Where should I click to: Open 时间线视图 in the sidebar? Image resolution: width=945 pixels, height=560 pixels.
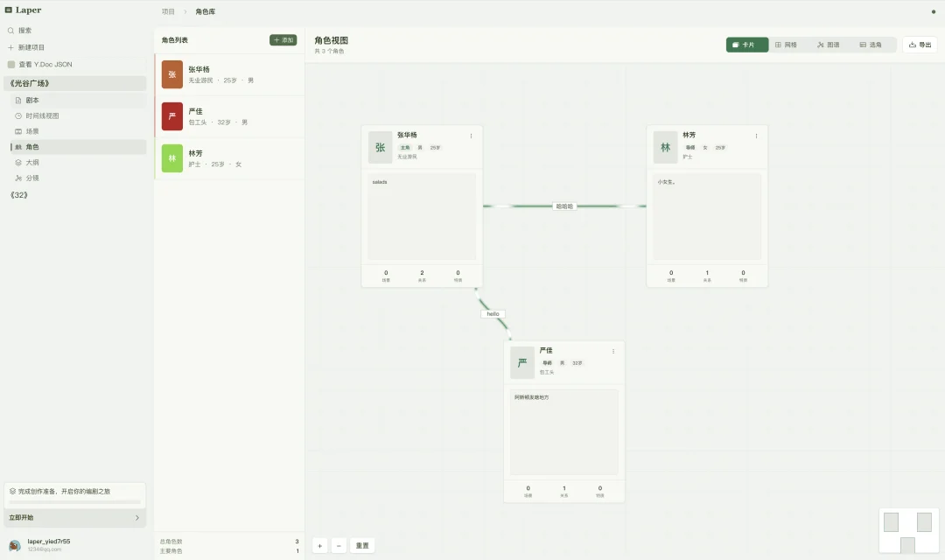click(x=42, y=115)
